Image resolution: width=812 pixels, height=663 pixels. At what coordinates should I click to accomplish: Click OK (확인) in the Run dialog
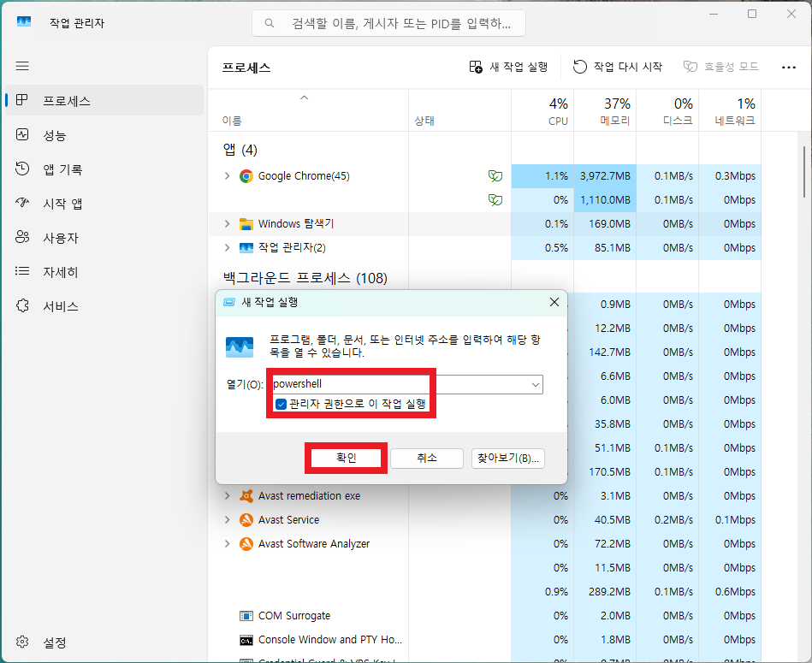click(x=346, y=458)
